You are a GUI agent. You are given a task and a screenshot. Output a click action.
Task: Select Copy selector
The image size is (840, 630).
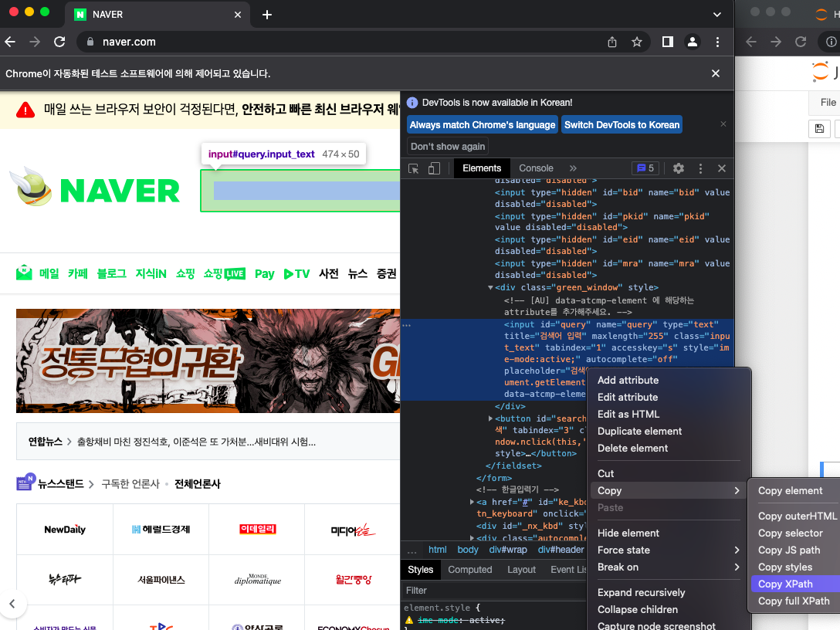click(795, 533)
